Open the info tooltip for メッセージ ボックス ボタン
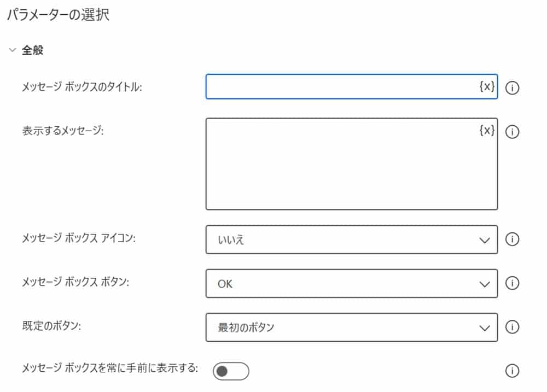Viewport: 547px width, 392px height. [512, 283]
